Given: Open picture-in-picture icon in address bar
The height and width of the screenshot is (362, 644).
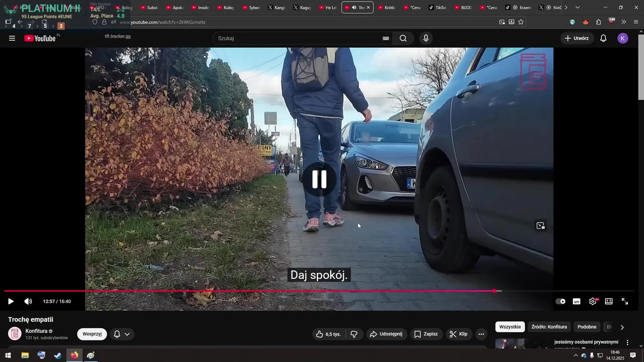Looking at the screenshot, I should click(502, 22).
